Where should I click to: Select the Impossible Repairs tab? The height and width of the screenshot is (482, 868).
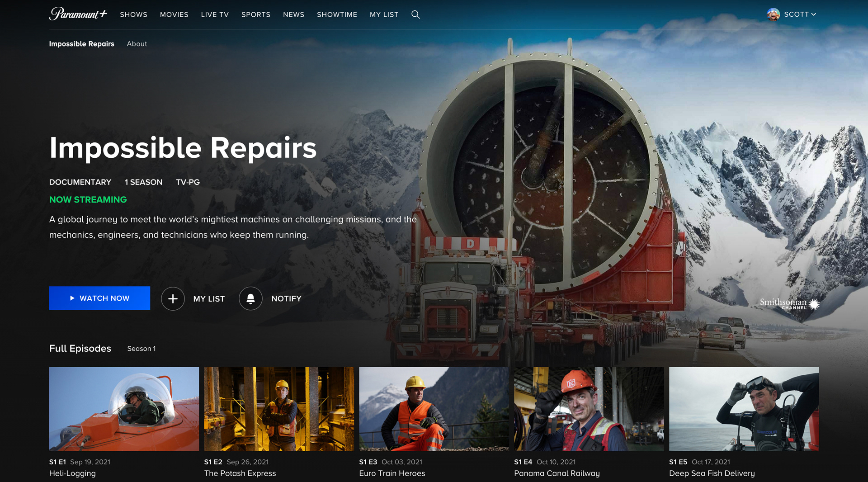(82, 44)
